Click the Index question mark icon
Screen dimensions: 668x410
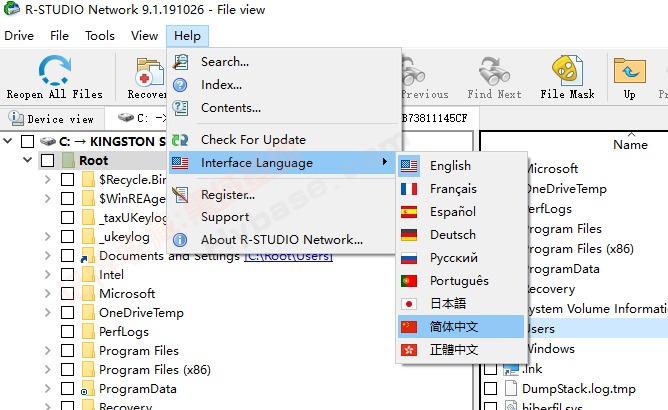(x=180, y=85)
